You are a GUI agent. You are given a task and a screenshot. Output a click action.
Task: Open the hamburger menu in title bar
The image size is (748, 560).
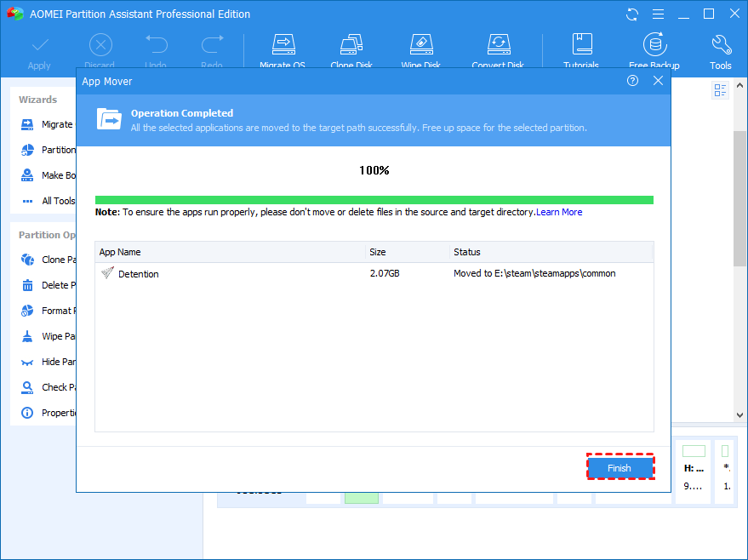659,14
